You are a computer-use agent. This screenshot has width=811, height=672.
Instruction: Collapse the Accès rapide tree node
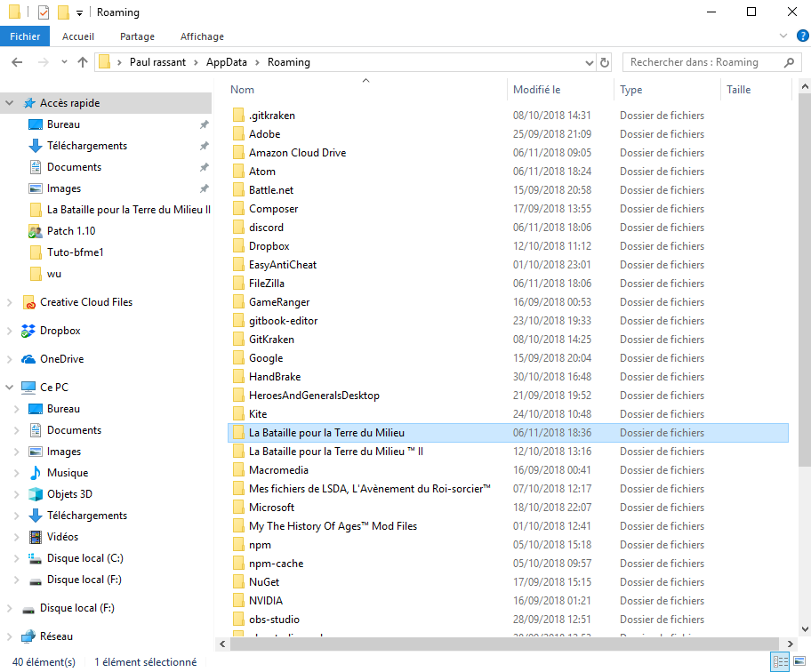9,103
